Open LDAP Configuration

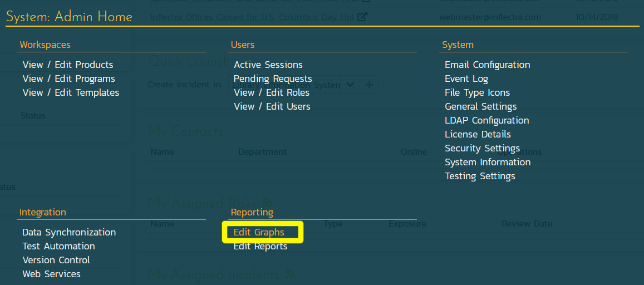click(486, 120)
